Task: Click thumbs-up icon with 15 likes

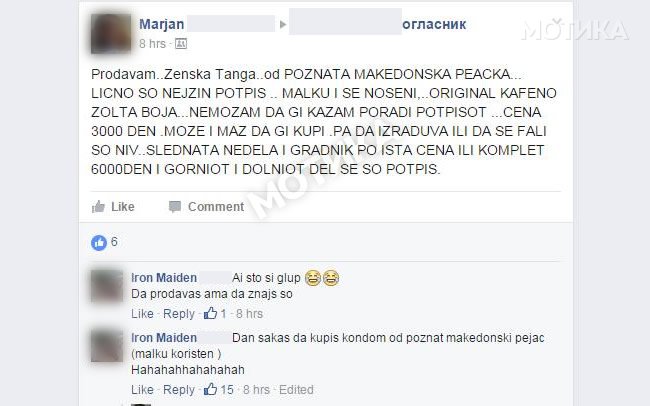Action: point(210,389)
